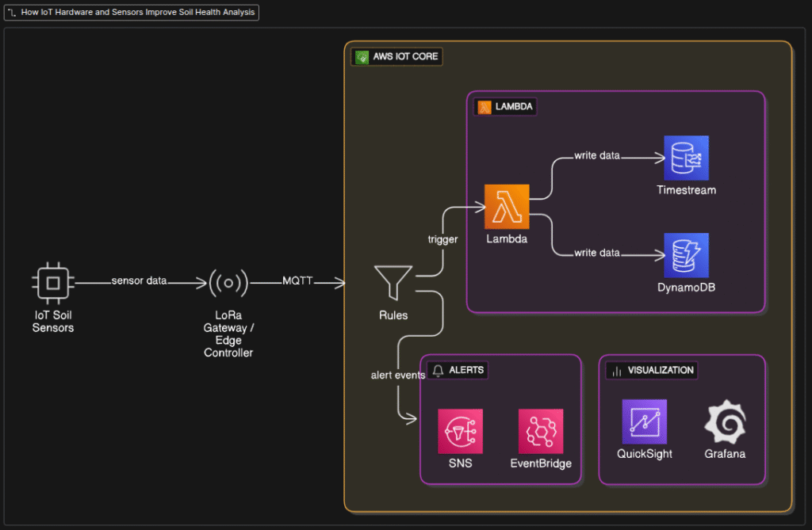Open the EventBridge icon
Viewport: 812px width, 530px height.
point(541,427)
